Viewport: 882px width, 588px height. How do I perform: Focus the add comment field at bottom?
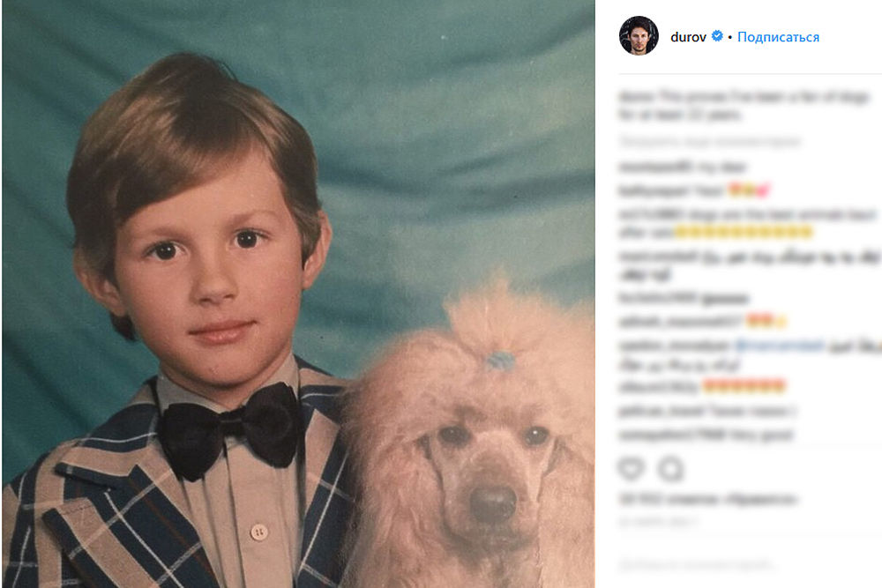[x=697, y=564]
